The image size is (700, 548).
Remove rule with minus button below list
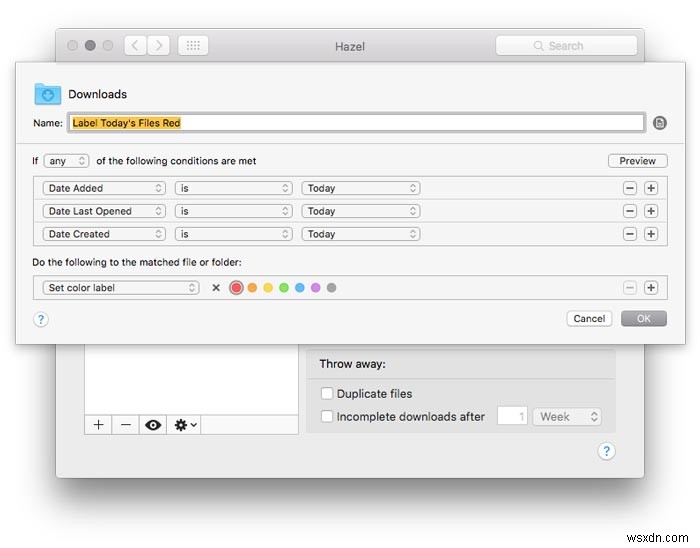point(126,425)
